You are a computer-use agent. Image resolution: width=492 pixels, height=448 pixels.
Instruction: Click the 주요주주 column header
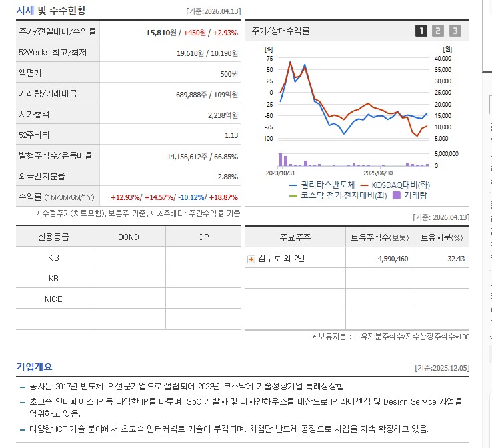click(x=295, y=237)
